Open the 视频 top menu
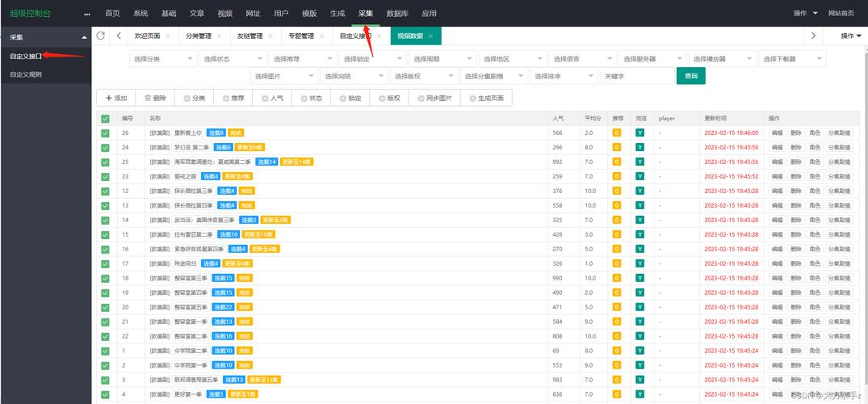The image size is (868, 404). coord(225,13)
